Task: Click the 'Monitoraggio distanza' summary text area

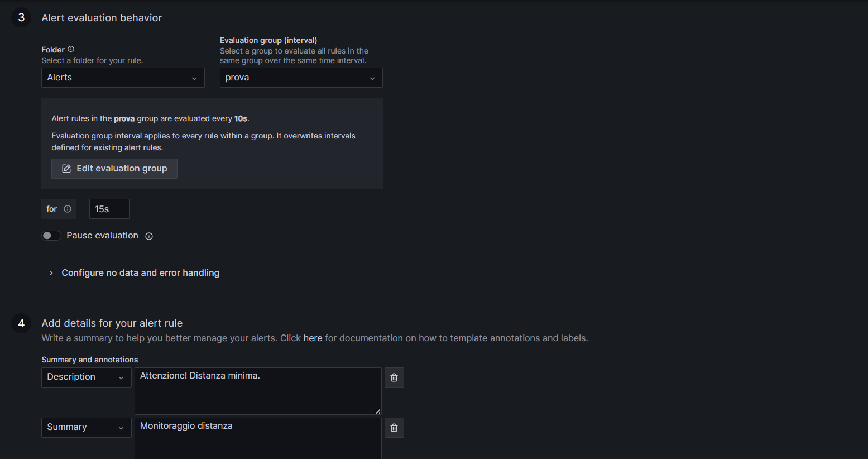Action: pos(258,438)
